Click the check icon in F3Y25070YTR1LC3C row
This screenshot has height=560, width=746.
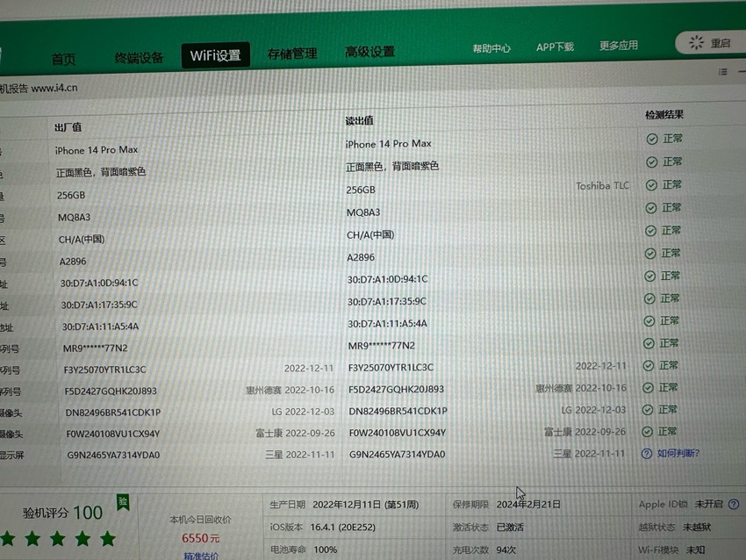[648, 366]
